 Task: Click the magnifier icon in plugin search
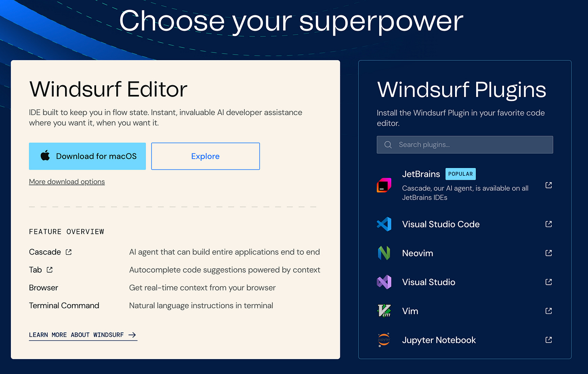[388, 145]
